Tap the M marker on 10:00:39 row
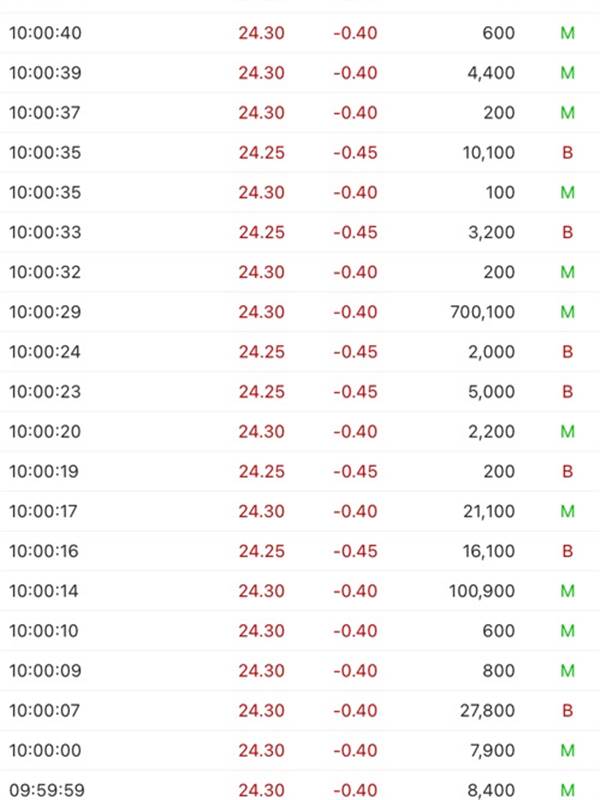Image resolution: width=600 pixels, height=800 pixels. (x=567, y=73)
